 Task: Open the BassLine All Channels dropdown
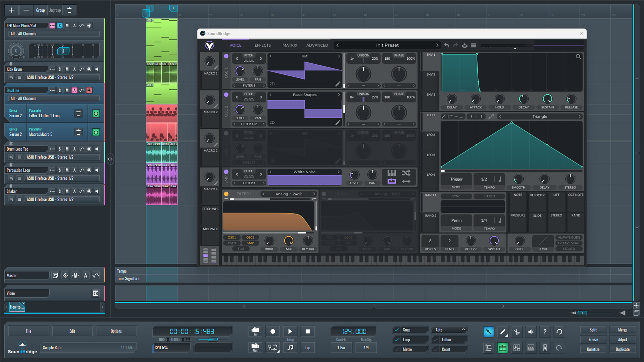pyautogui.click(x=54, y=99)
